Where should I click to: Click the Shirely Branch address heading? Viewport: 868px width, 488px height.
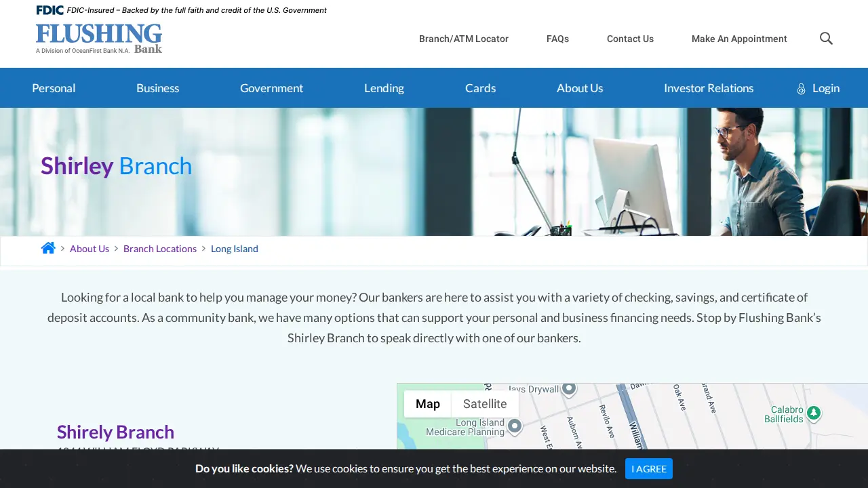click(x=115, y=432)
